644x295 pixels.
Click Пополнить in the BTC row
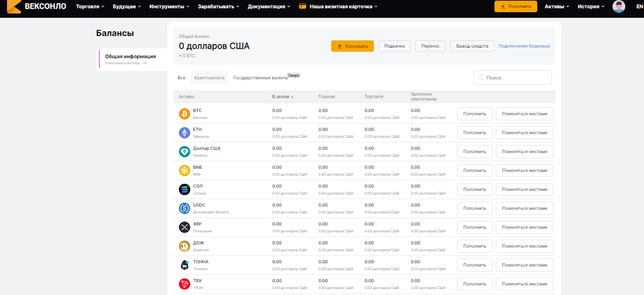(x=475, y=114)
